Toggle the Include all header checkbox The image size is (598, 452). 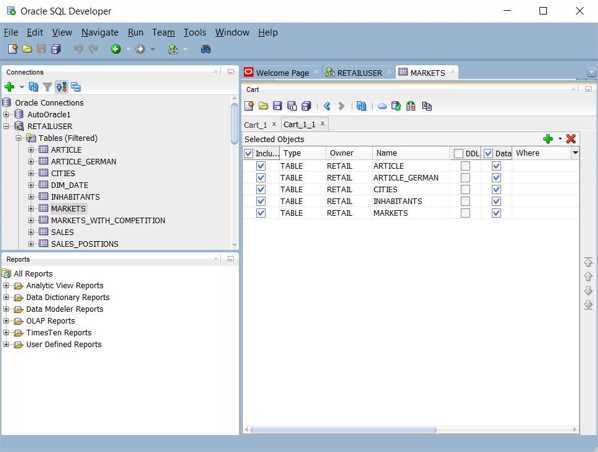(x=248, y=153)
